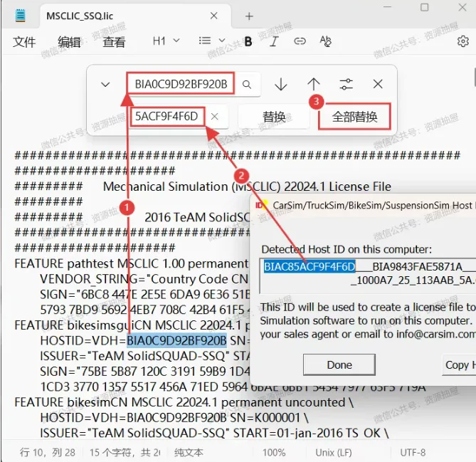Screen dimensions: 476x462
Task: Close the MSCLIC_SSQ.lic tab
Action: coord(214,16)
